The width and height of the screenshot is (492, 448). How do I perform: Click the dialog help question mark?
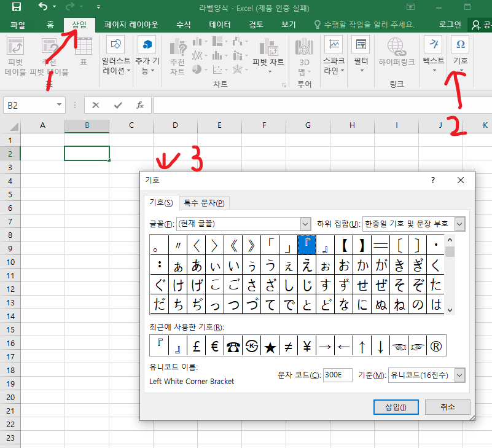(x=433, y=180)
